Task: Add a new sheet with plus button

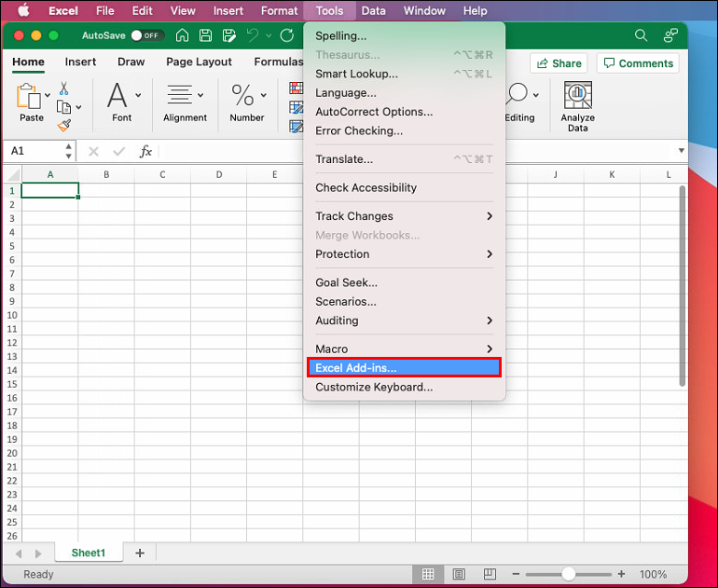Action: (x=140, y=553)
